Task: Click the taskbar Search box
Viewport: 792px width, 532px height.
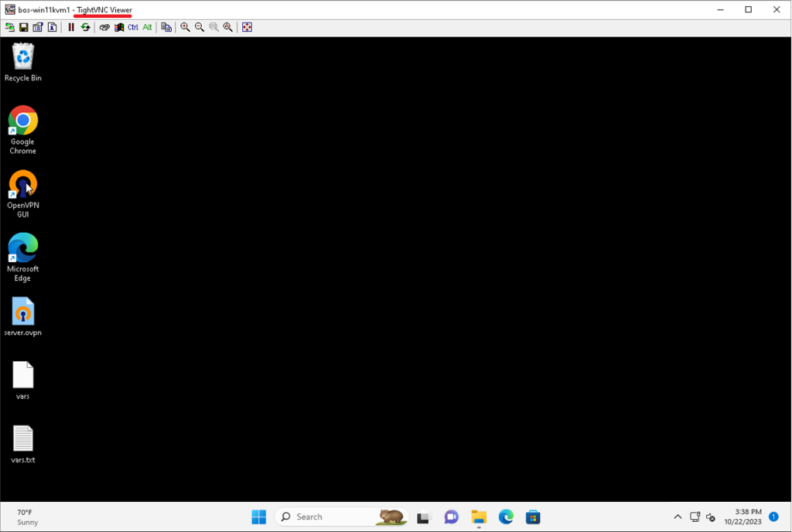Action: coord(341,517)
